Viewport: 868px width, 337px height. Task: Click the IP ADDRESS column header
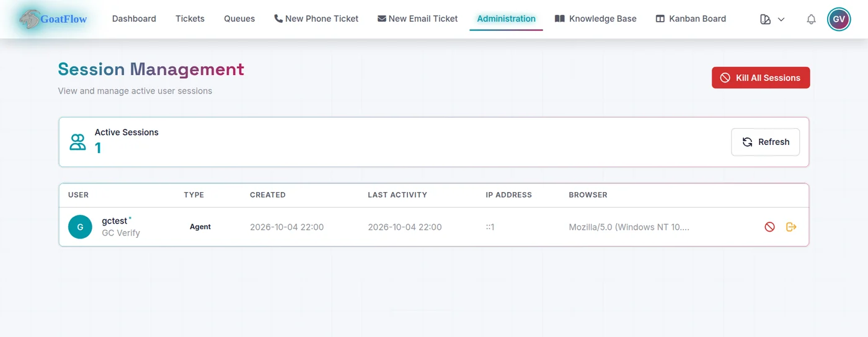(509, 195)
